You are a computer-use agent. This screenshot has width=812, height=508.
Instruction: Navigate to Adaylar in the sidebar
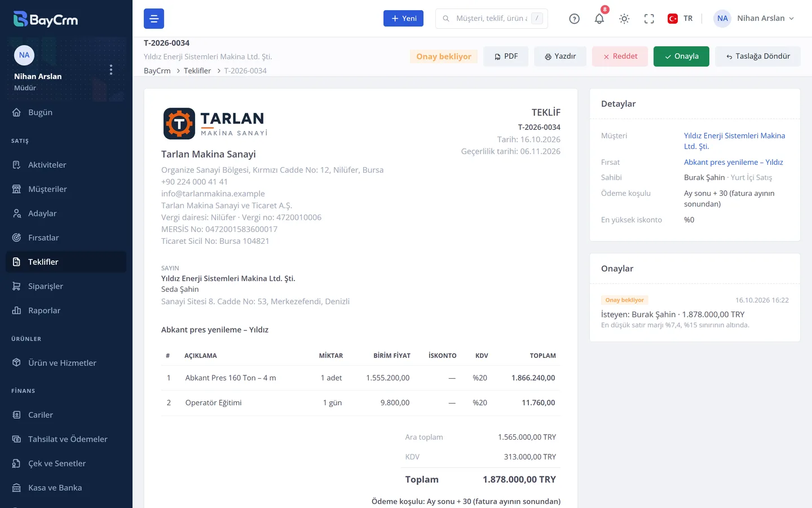point(66,213)
